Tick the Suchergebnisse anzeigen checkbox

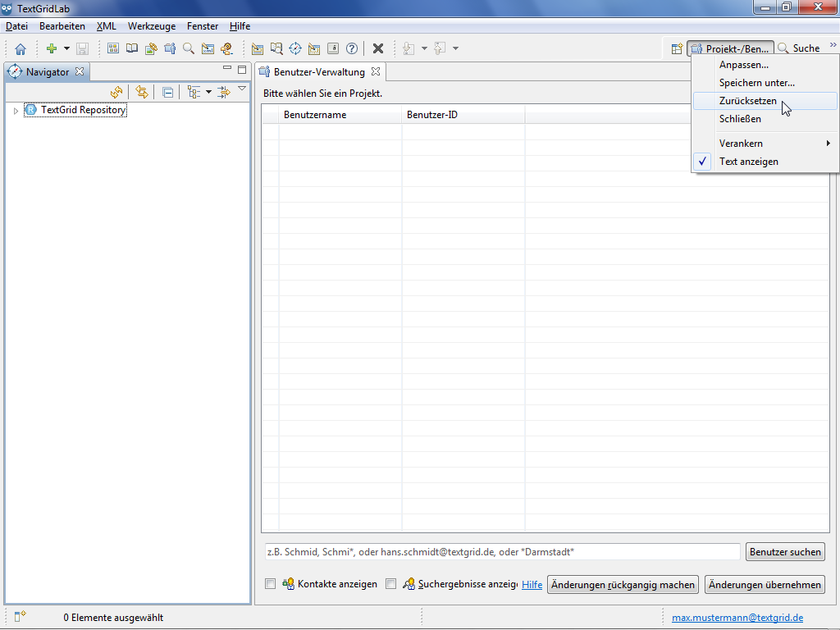coord(391,584)
